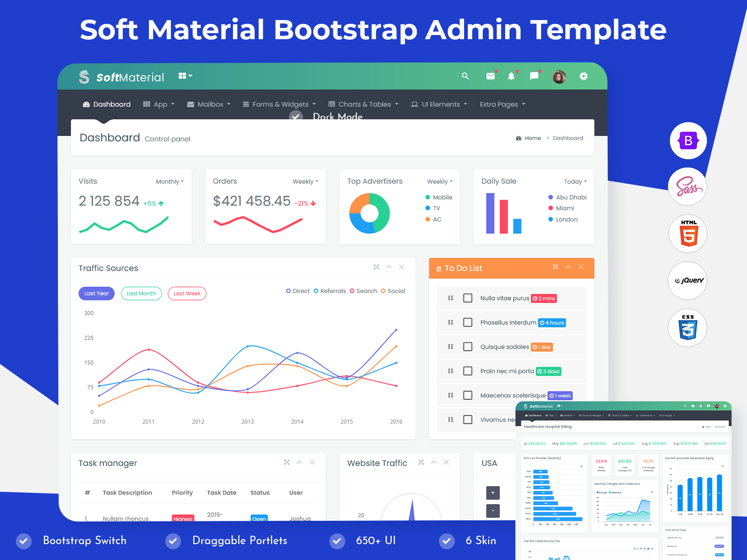Check the Phasellus interdum checkbox

click(x=468, y=322)
